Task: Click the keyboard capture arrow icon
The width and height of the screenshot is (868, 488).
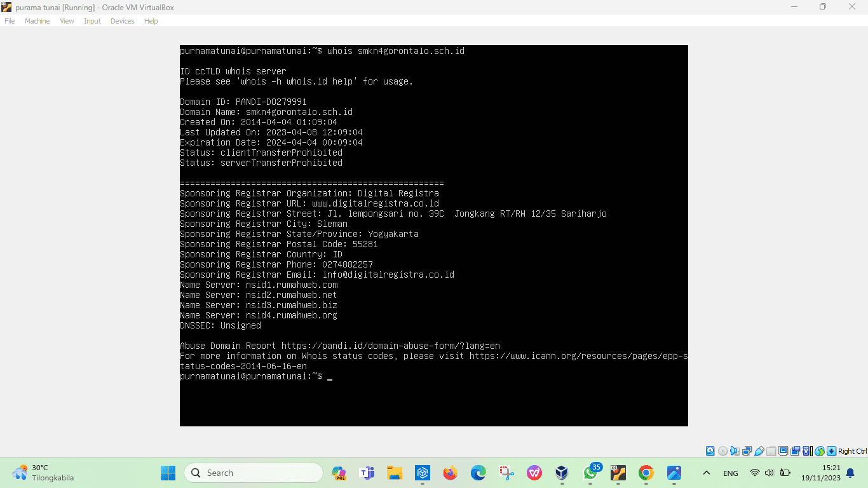Action: [x=831, y=451]
